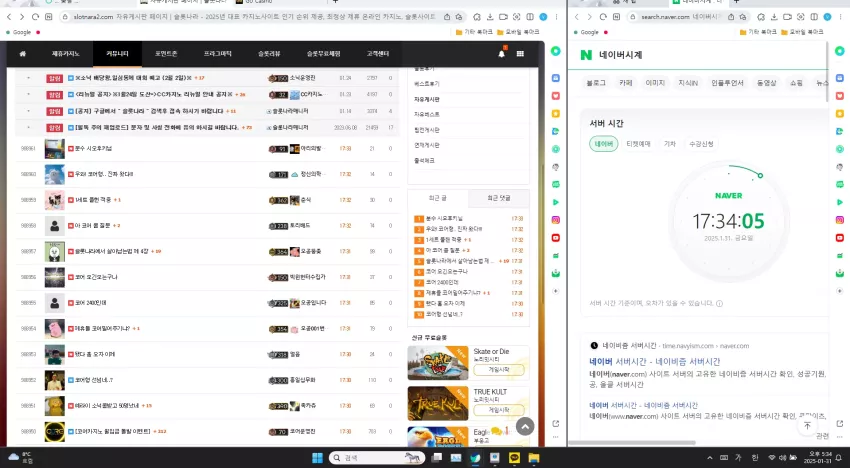Open the grid menu icon on slotnara navbar
The height and width of the screenshot is (468, 850).
coord(520,54)
